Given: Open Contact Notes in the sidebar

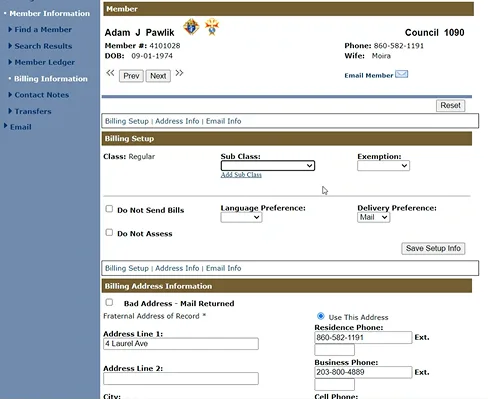Looking at the screenshot, I should pyautogui.click(x=42, y=95).
